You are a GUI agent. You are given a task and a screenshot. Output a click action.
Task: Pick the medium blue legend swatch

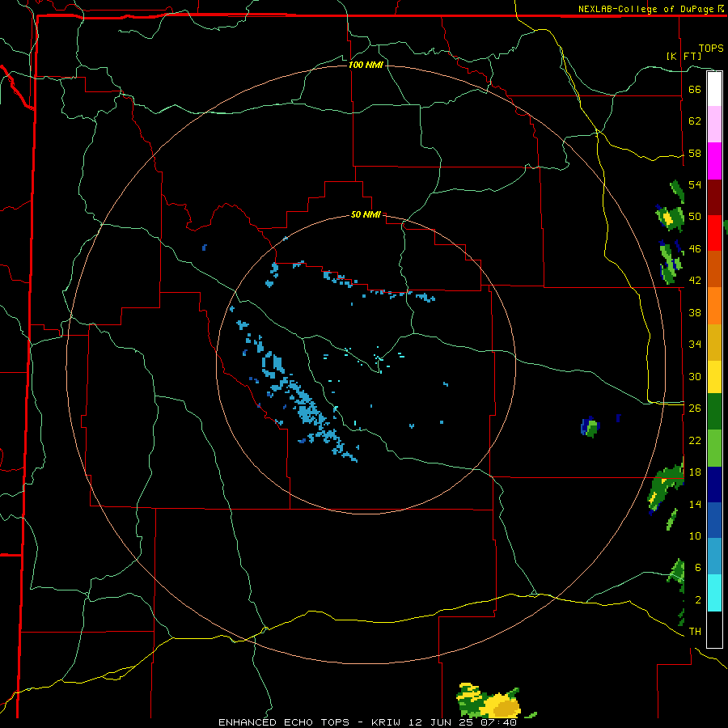(714, 520)
